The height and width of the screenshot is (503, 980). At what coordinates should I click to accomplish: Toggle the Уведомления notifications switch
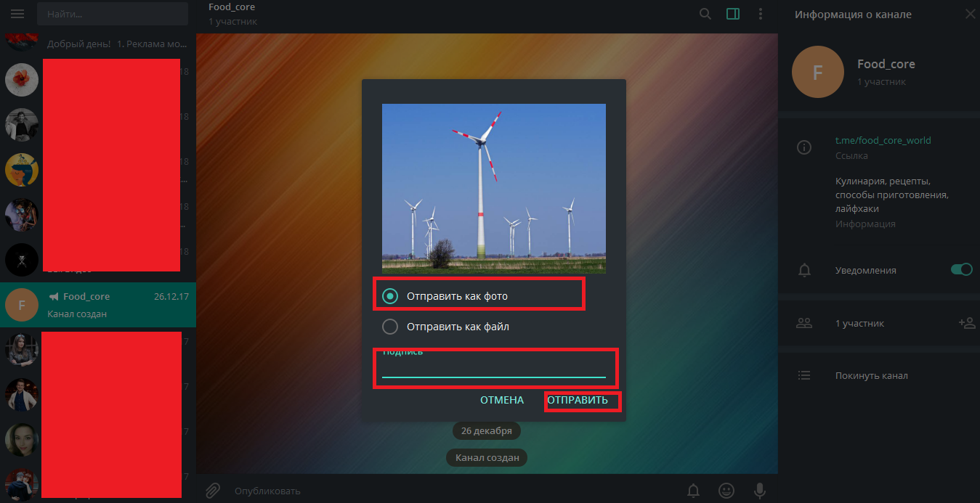pyautogui.click(x=961, y=269)
